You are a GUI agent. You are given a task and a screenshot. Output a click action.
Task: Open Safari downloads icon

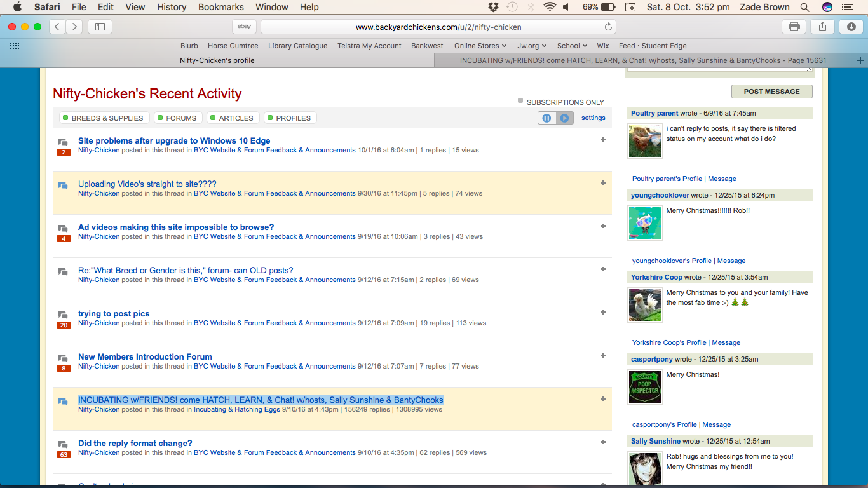[851, 27]
